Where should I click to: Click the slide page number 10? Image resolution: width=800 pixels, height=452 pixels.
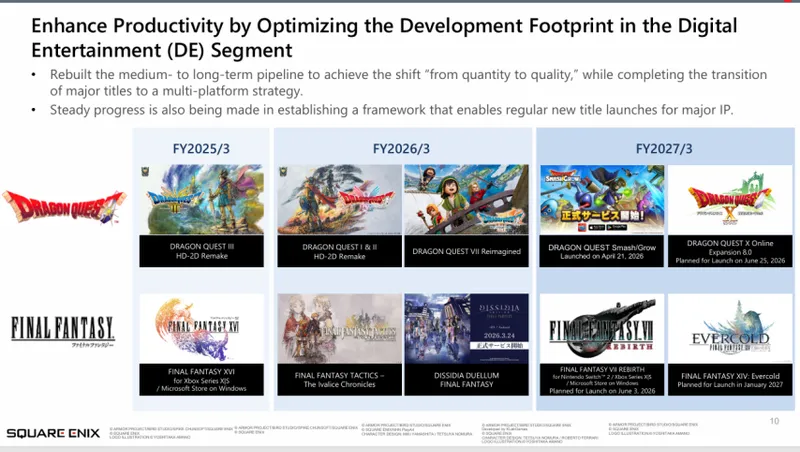(774, 421)
